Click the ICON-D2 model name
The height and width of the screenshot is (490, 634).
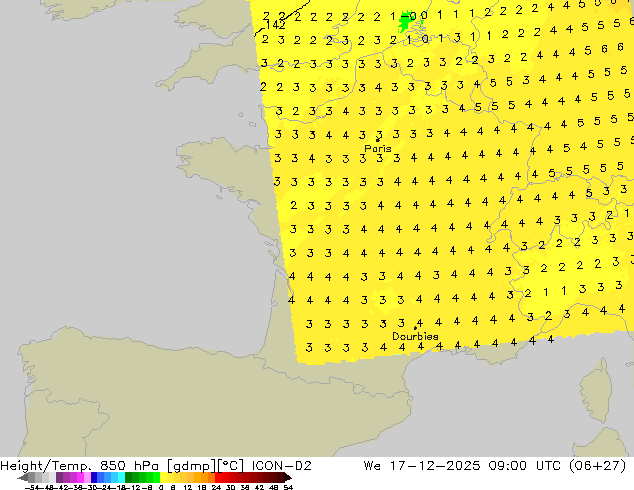coord(281,466)
